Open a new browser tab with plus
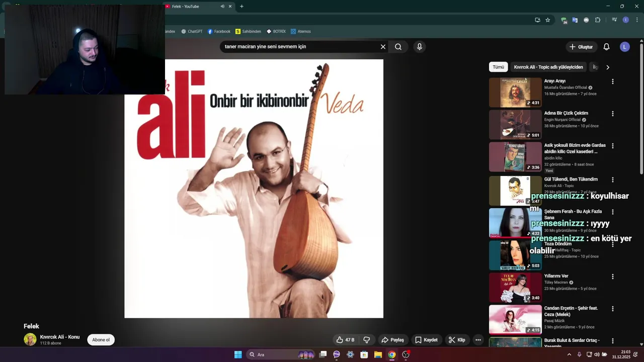 [x=242, y=7]
